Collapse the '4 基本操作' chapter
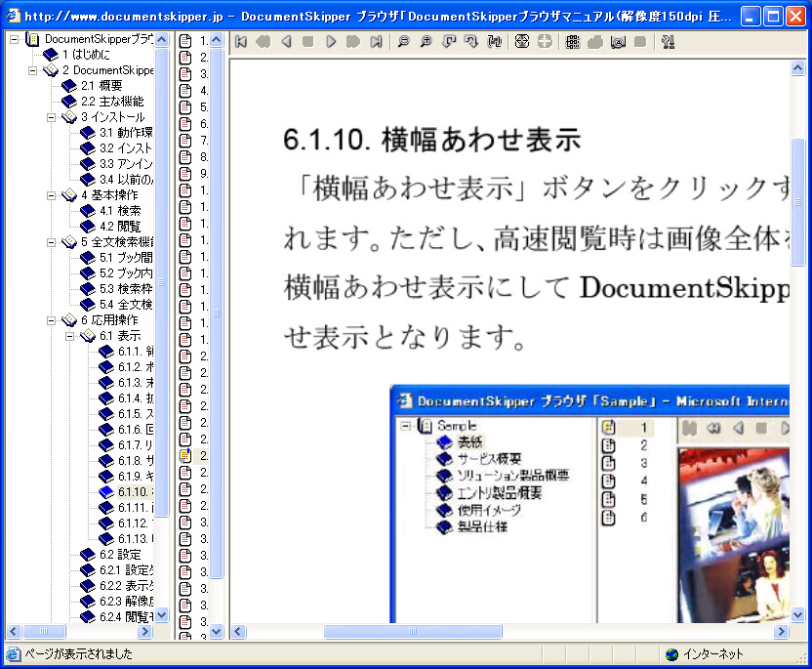812x669 pixels. click(52, 195)
